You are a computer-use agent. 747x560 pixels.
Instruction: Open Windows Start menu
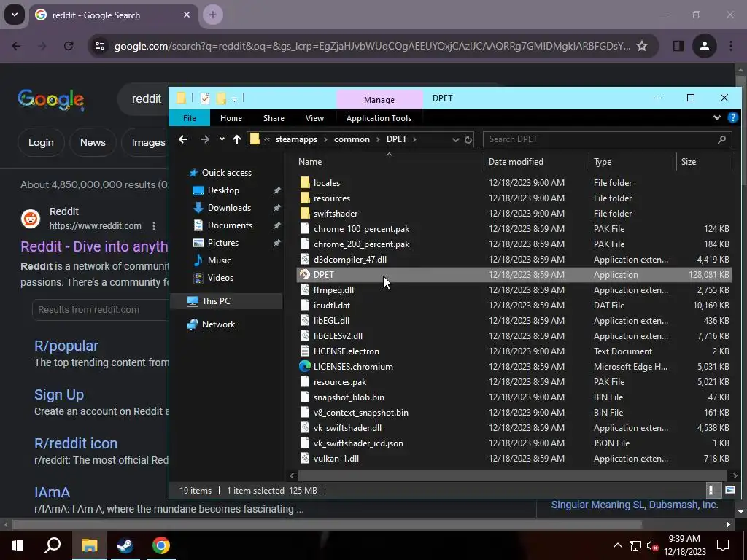pyautogui.click(x=18, y=545)
